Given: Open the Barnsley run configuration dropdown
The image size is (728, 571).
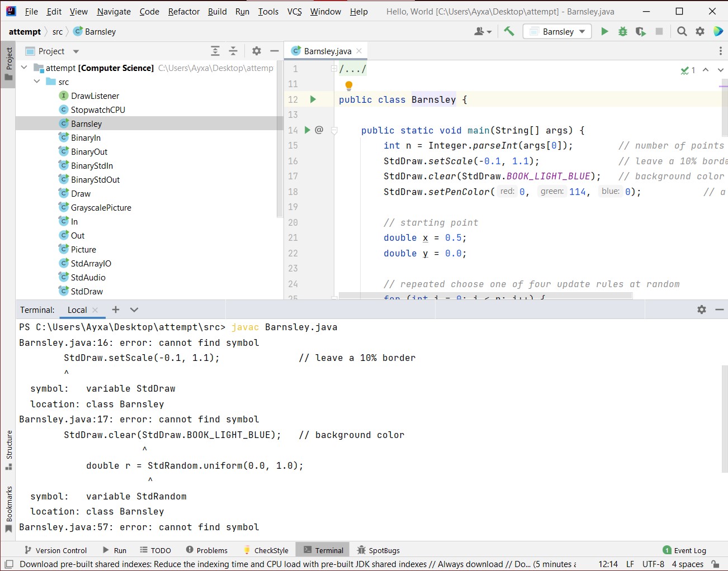Looking at the screenshot, I should [x=557, y=31].
